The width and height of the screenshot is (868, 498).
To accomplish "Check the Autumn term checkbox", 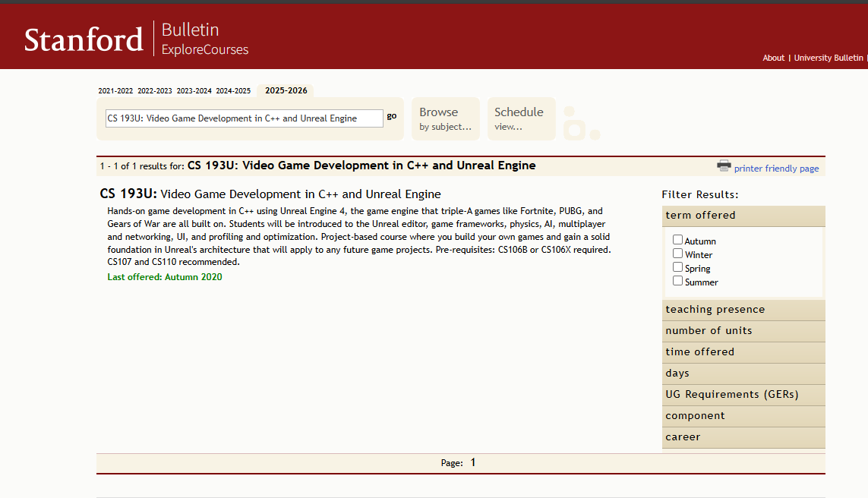I will point(677,240).
